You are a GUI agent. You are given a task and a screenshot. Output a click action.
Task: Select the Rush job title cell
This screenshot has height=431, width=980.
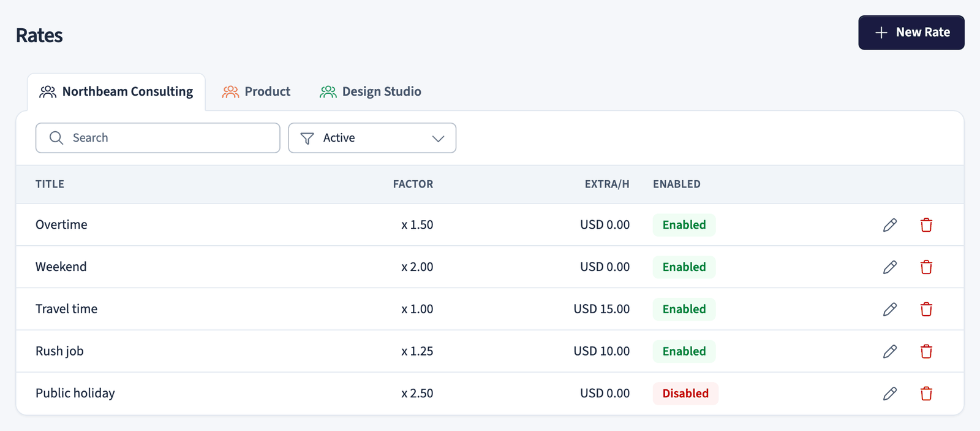point(59,351)
